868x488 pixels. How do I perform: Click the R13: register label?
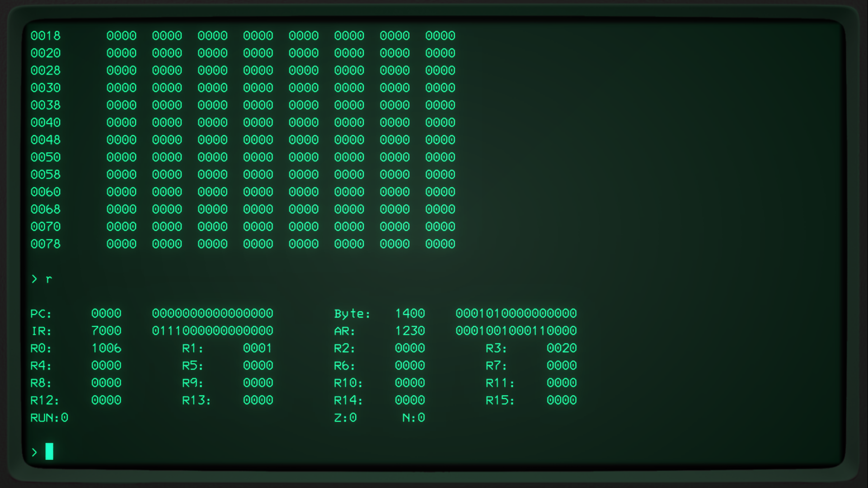click(x=197, y=400)
